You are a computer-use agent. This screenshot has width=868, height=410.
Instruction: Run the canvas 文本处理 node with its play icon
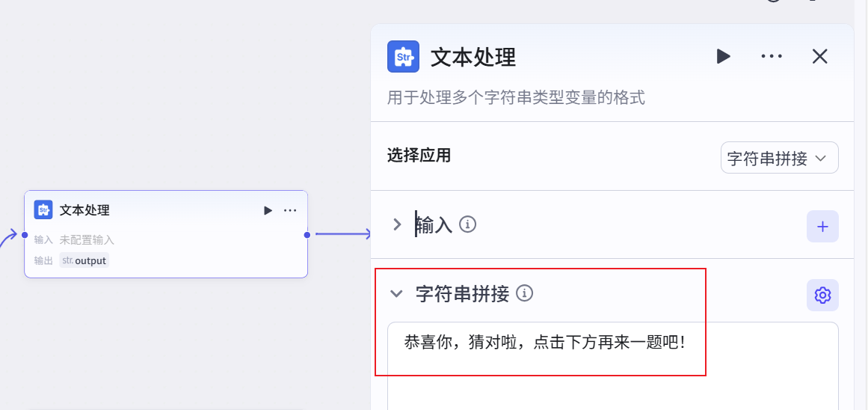[x=268, y=211]
